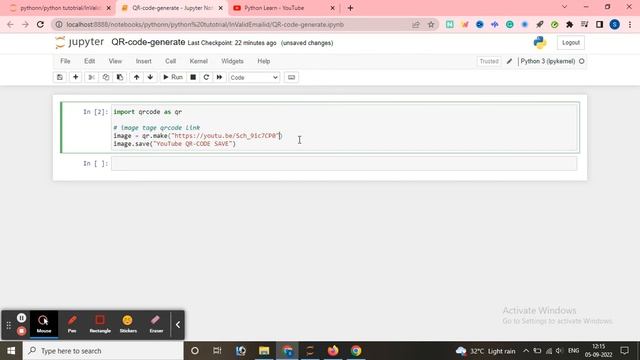Open the Stickers tool
Image resolution: width=640 pixels, height=360 pixels.
click(x=128, y=324)
